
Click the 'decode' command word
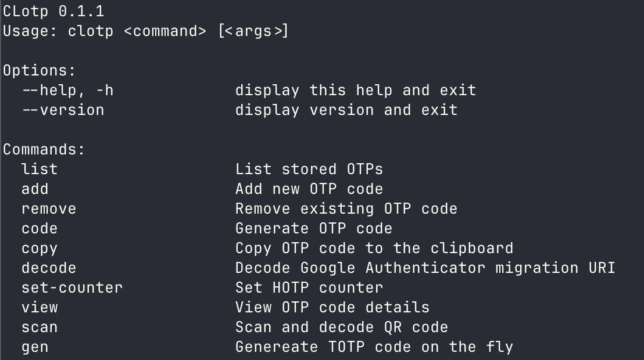(x=49, y=268)
